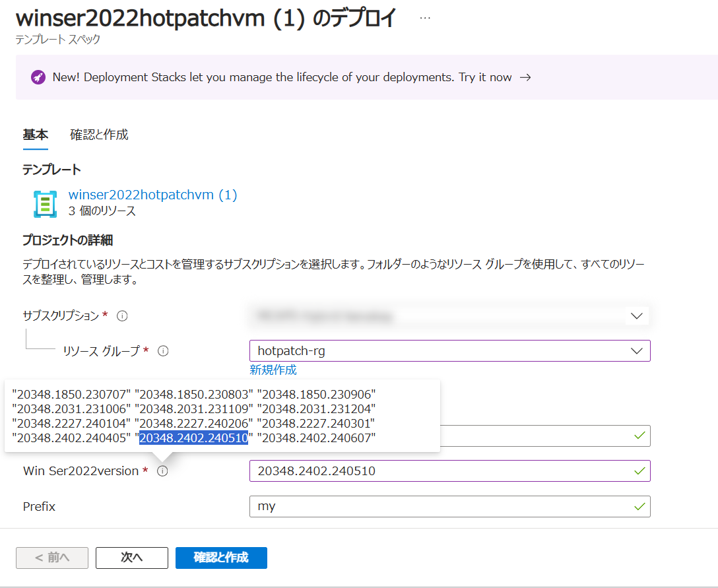718x588 pixels.
Task: Click version "20348.2402.240607" in the tooltip
Action: pos(316,438)
